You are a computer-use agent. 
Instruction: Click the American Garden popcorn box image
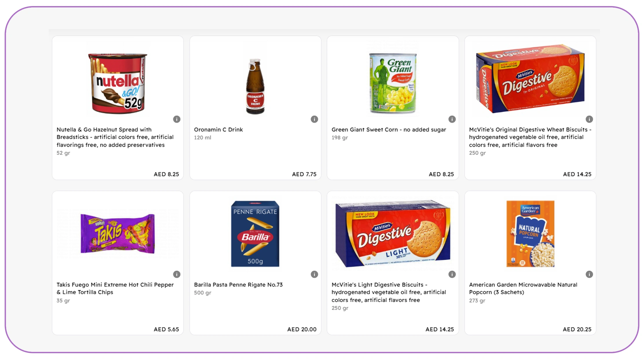[x=530, y=234]
